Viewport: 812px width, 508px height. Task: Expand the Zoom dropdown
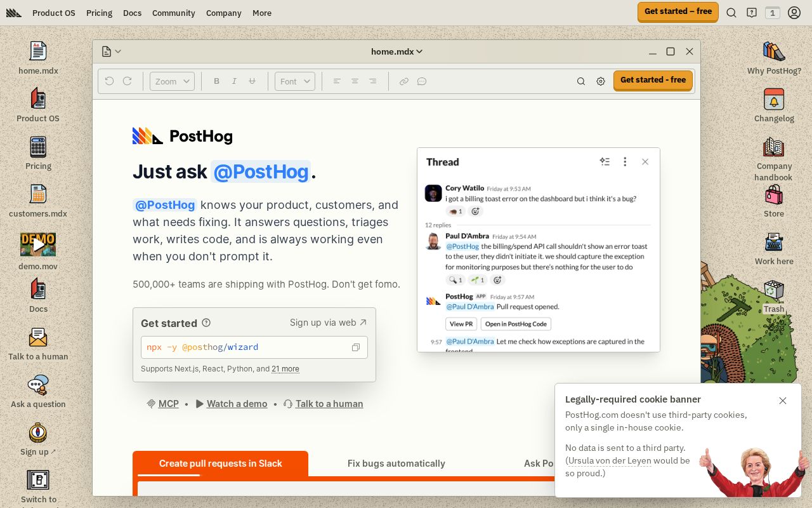172,81
